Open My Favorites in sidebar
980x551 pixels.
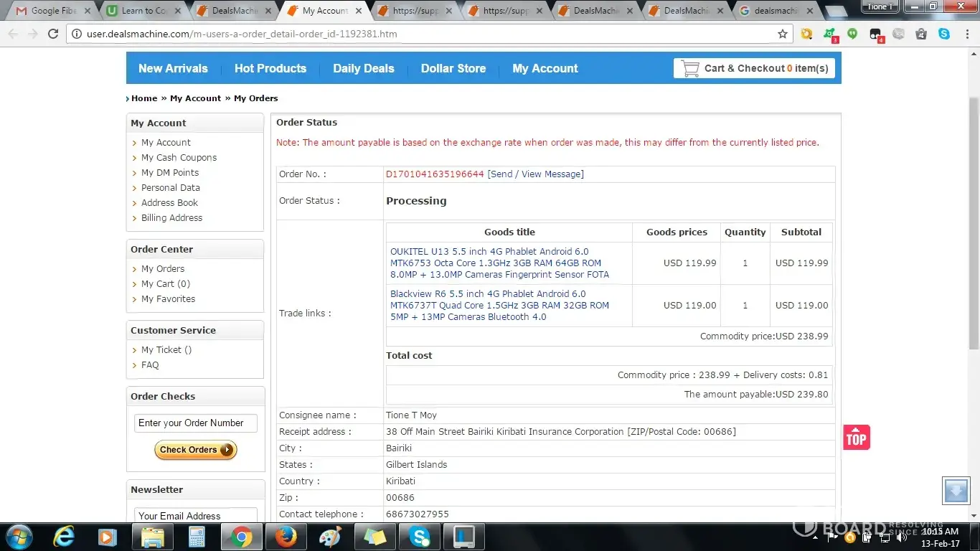[x=168, y=298]
